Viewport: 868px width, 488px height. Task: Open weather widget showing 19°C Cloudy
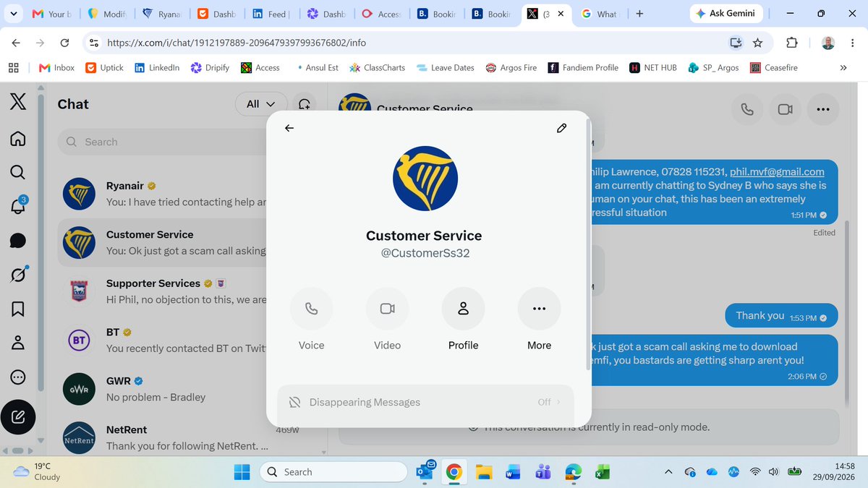click(38, 471)
